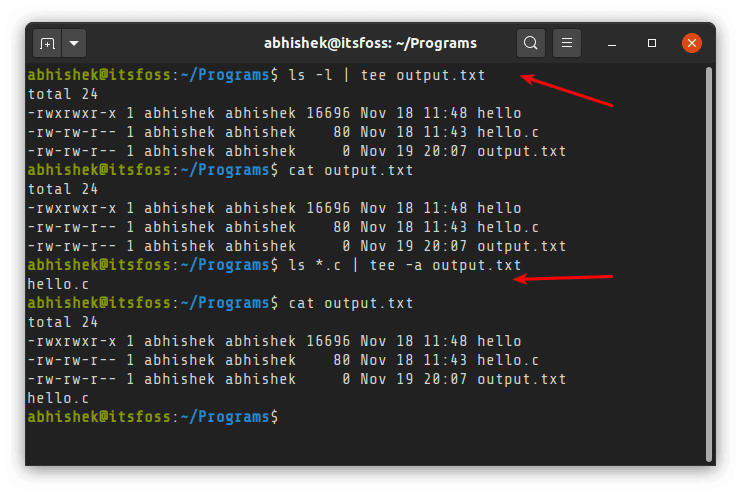
Task: Click the 'ls *.c | tee -a output.txt' command
Action: [x=404, y=265]
